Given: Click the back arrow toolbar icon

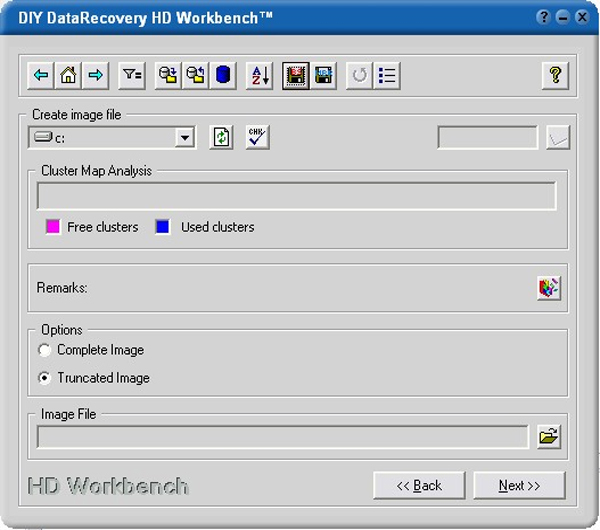Looking at the screenshot, I should tap(41, 75).
